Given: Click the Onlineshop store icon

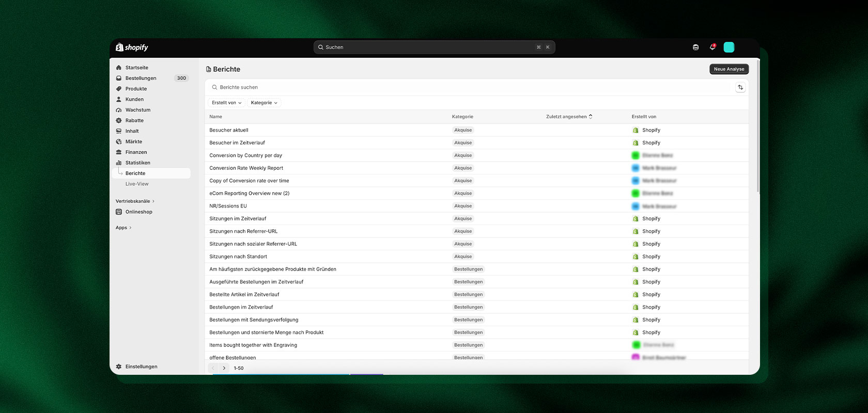Looking at the screenshot, I should (119, 212).
